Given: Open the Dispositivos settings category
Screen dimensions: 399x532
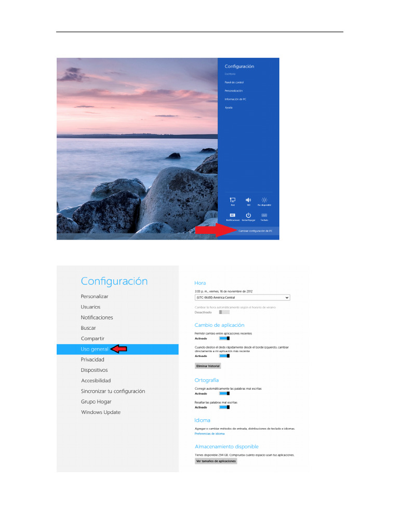Looking at the screenshot, I should point(94,370).
